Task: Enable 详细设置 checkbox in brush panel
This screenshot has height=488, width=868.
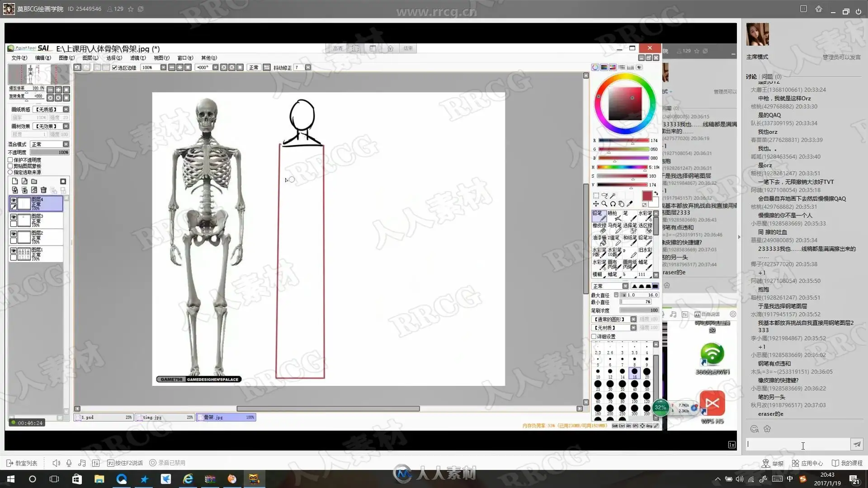Action: [x=594, y=337]
